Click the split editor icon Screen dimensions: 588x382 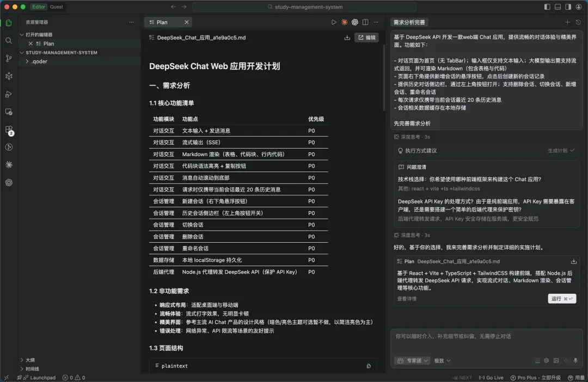(365, 22)
